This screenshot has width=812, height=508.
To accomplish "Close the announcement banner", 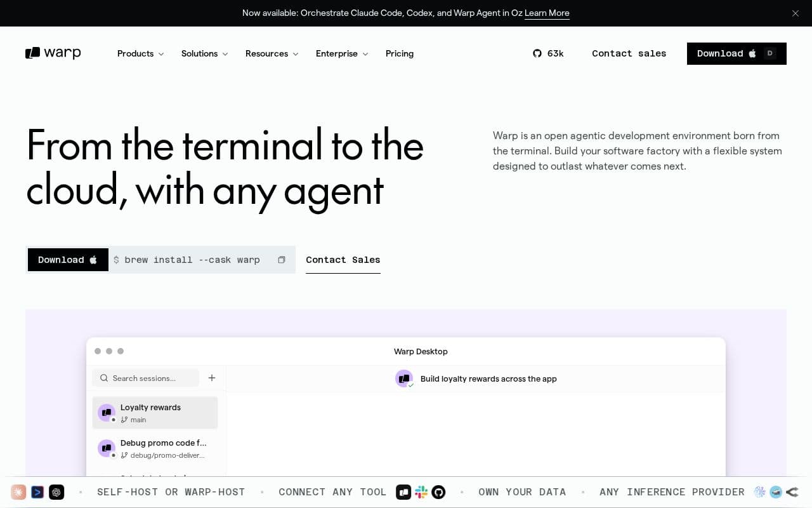I will point(796,13).
